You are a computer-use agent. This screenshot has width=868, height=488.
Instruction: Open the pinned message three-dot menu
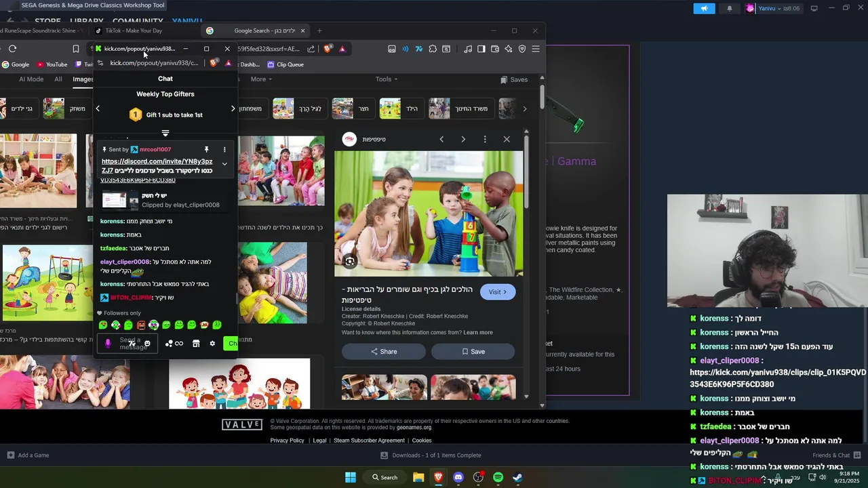tap(224, 149)
